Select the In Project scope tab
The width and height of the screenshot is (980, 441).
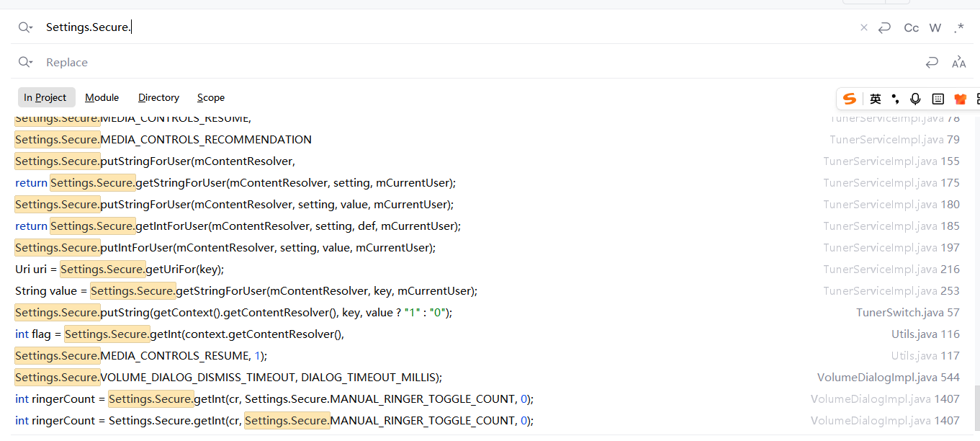pyautogui.click(x=45, y=97)
